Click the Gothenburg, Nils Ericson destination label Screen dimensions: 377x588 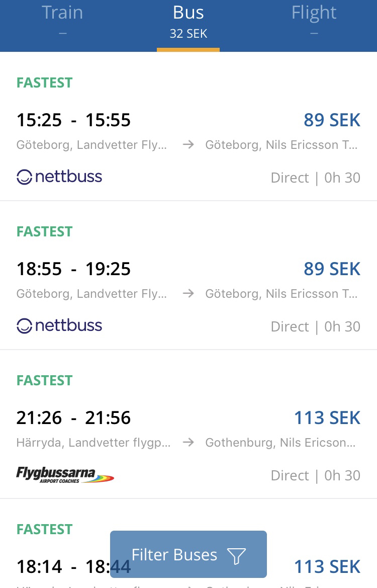(281, 443)
